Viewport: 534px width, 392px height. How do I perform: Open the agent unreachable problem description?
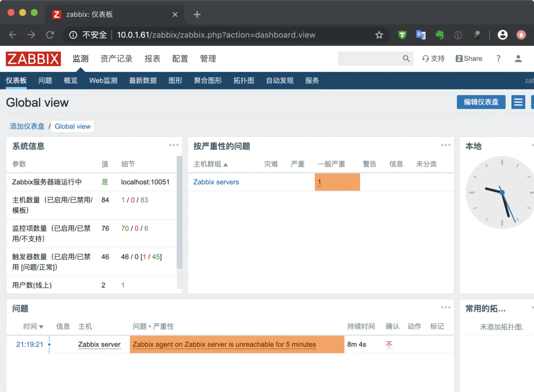pyautogui.click(x=224, y=344)
